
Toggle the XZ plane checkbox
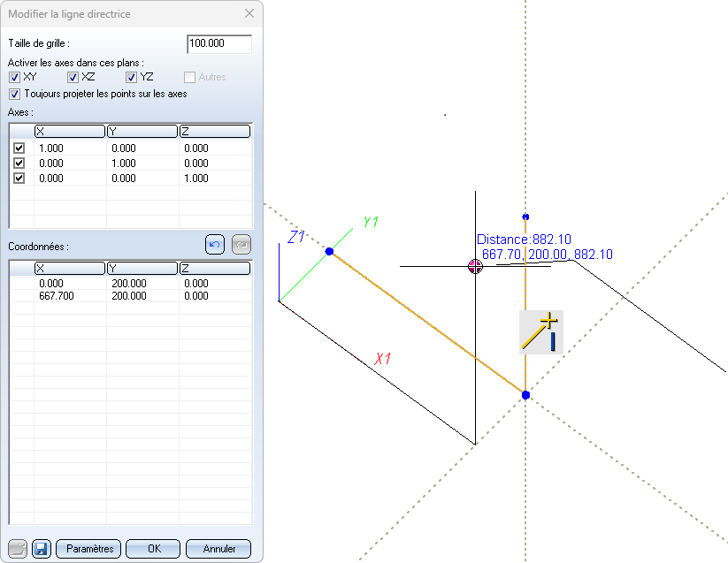point(73,78)
